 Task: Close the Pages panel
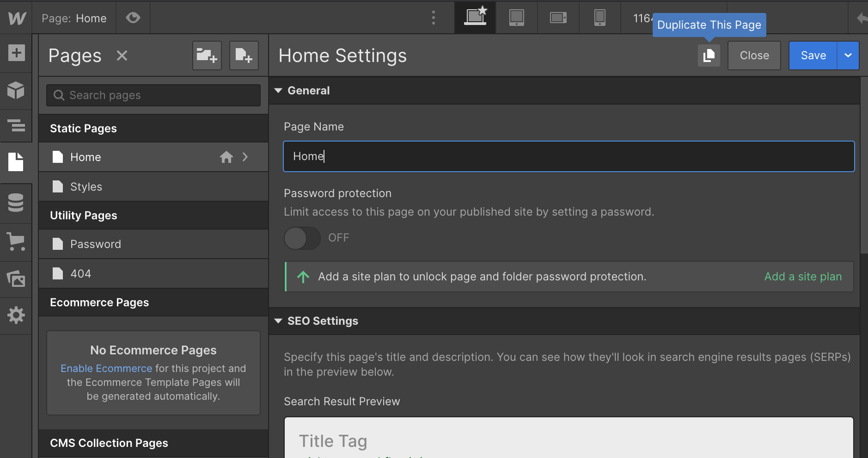click(122, 56)
